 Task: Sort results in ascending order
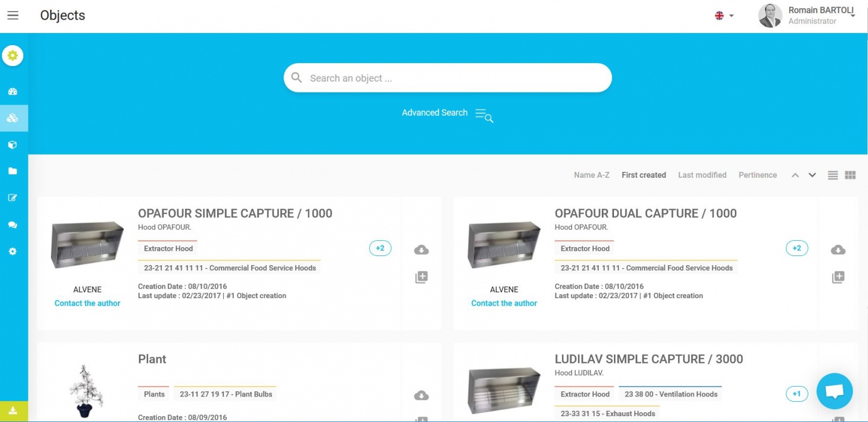pyautogui.click(x=795, y=175)
